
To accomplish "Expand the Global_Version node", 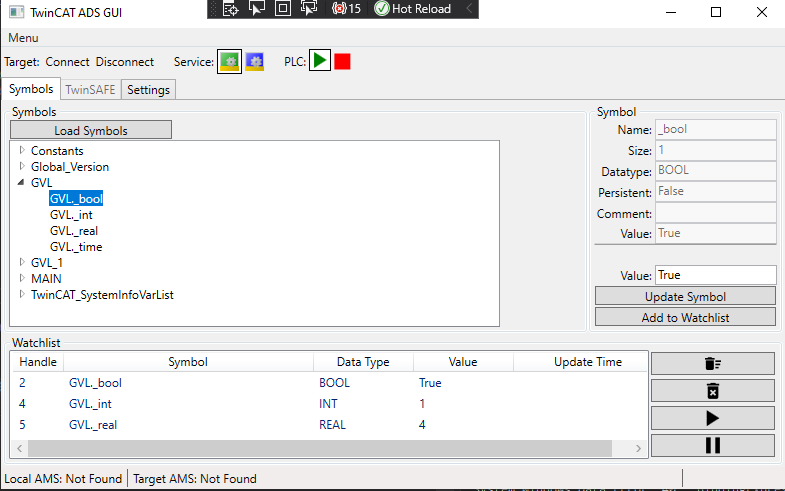I will click(22, 166).
